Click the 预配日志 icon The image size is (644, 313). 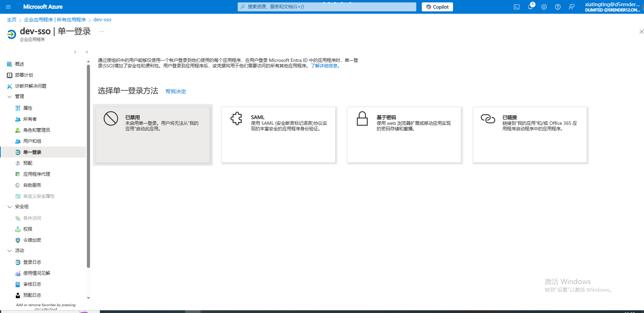coord(18,295)
